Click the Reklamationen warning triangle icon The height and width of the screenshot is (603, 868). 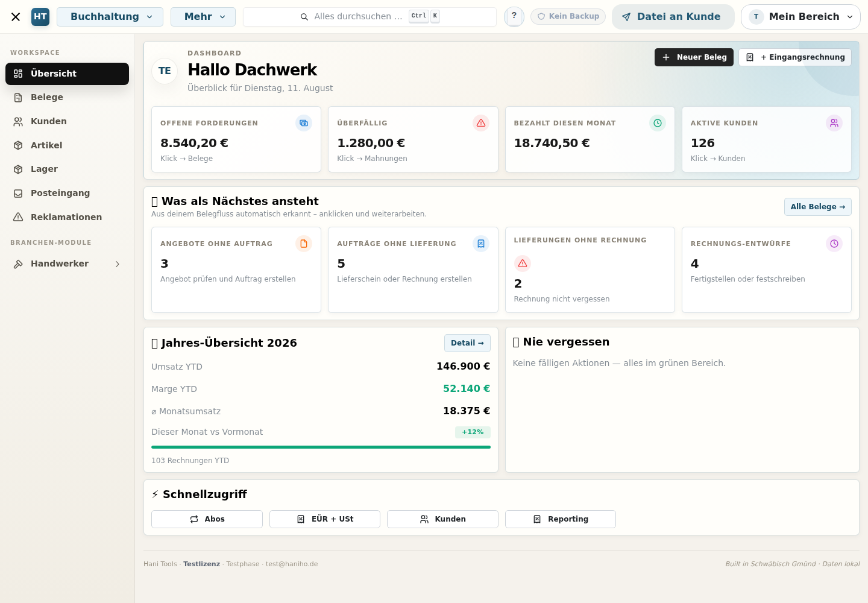click(18, 217)
